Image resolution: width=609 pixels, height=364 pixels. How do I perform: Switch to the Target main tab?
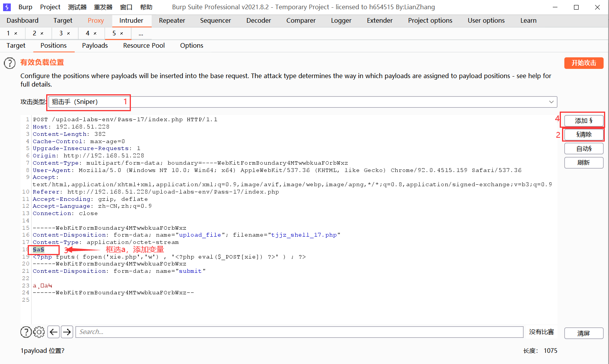pyautogui.click(x=63, y=21)
